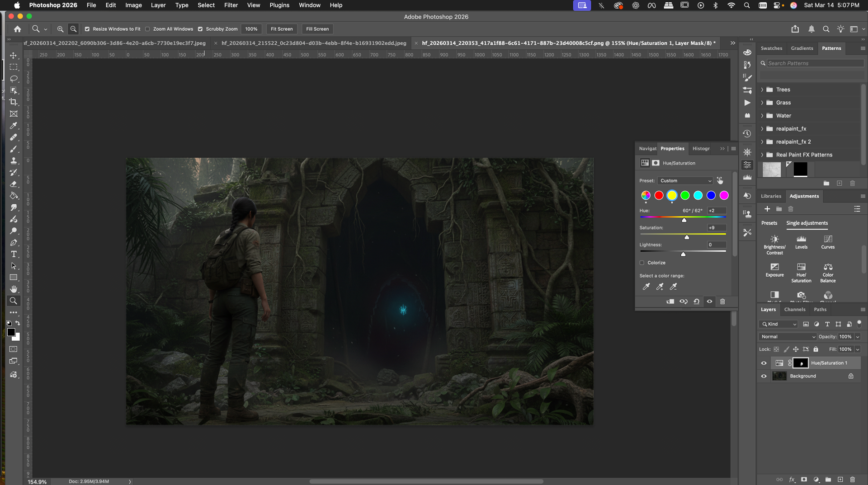
Task: Select the Hand tool
Action: click(14, 289)
